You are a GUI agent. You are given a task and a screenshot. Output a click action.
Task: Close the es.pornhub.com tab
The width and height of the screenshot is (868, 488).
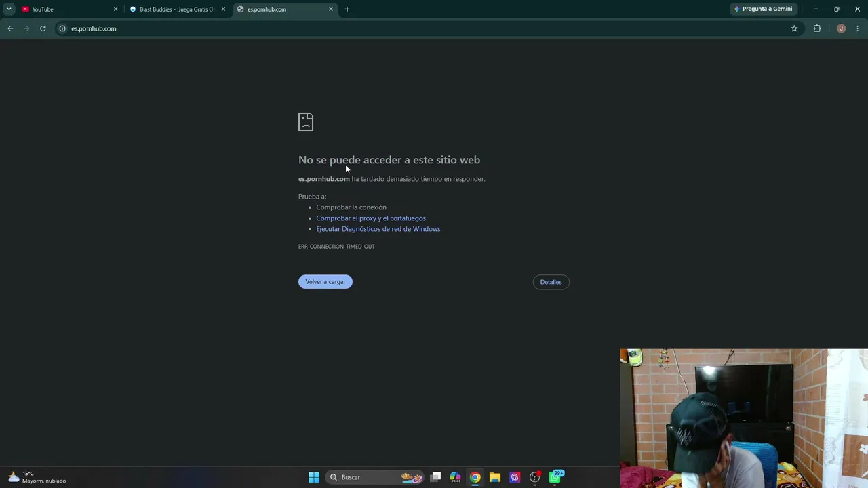tap(331, 9)
